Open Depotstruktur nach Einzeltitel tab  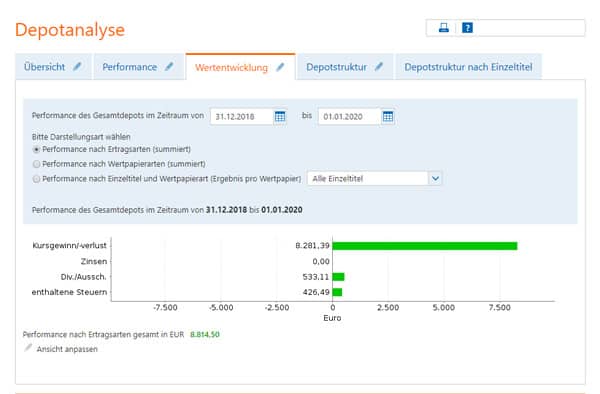468,67
